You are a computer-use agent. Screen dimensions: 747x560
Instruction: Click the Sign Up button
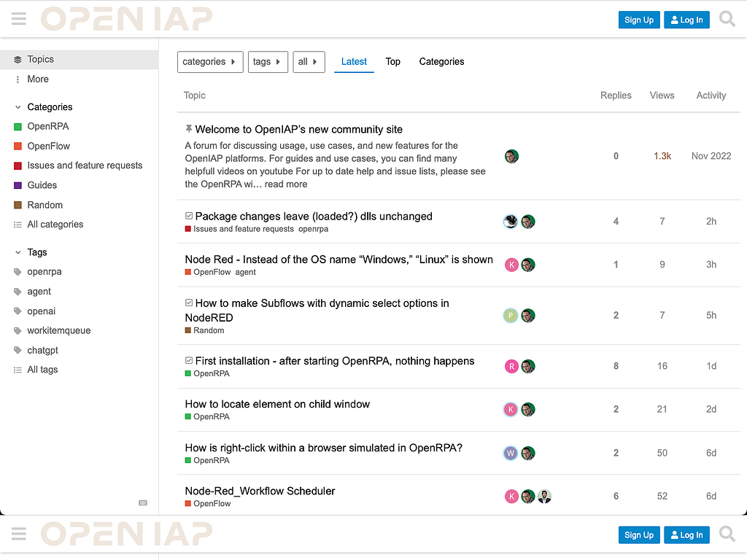click(638, 20)
